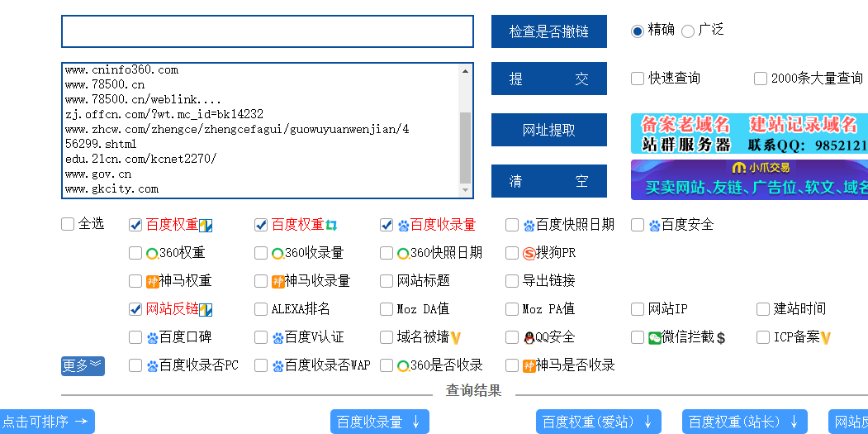The image size is (868, 434).
Task: Click the textarea scrollbar down arrow
Action: (x=466, y=190)
